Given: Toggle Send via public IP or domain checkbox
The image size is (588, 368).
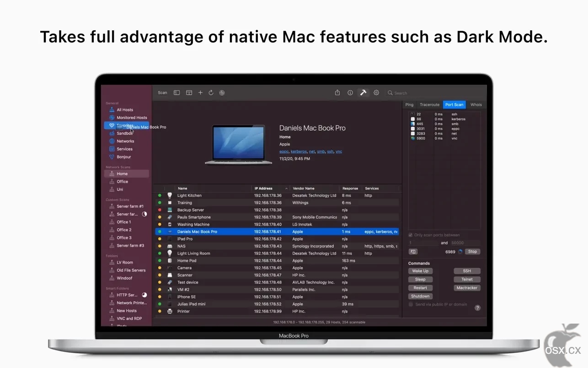Looking at the screenshot, I should 411,304.
